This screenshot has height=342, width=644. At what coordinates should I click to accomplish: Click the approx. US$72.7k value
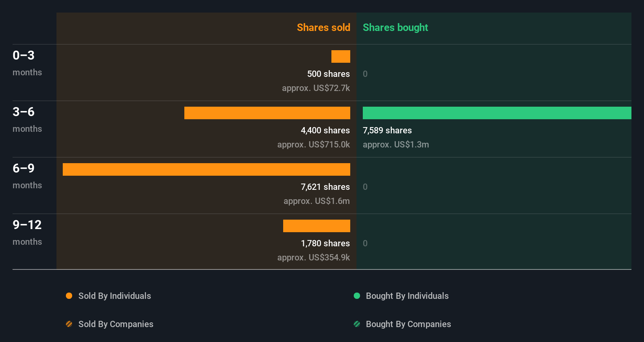(x=316, y=88)
